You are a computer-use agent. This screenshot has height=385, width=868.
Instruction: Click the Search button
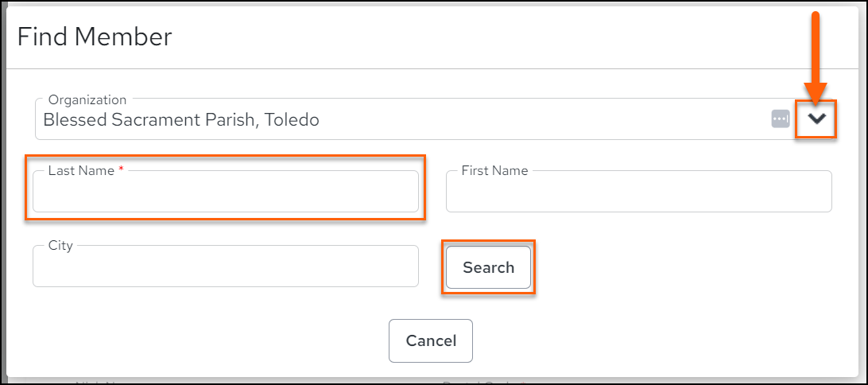tap(488, 267)
